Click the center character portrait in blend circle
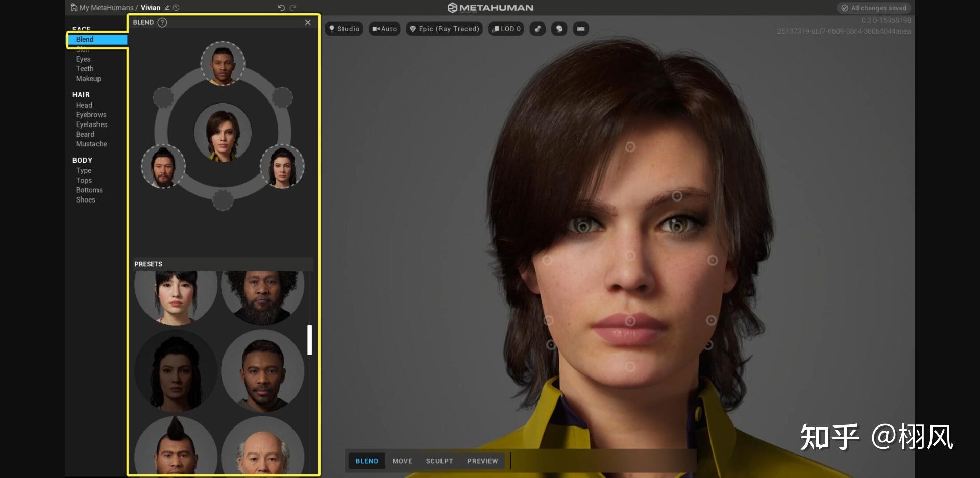 [223, 133]
